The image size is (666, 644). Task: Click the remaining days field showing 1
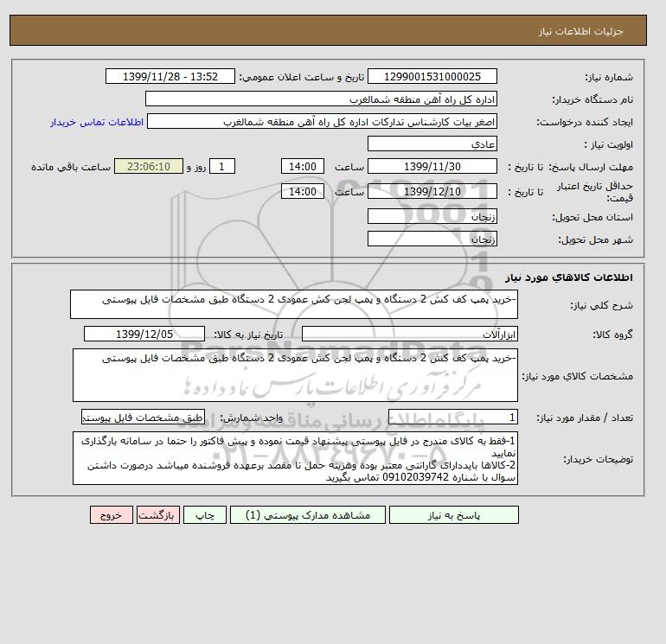[221, 167]
